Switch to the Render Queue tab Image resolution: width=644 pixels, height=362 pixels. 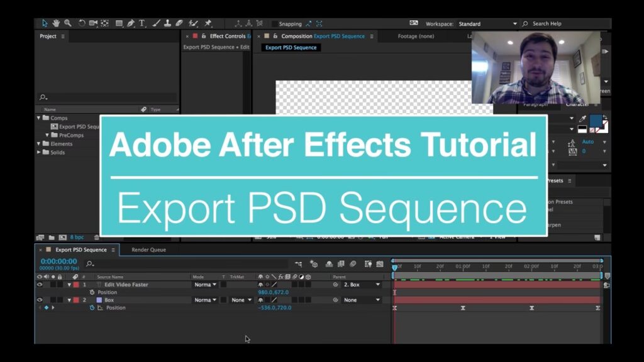(x=148, y=250)
